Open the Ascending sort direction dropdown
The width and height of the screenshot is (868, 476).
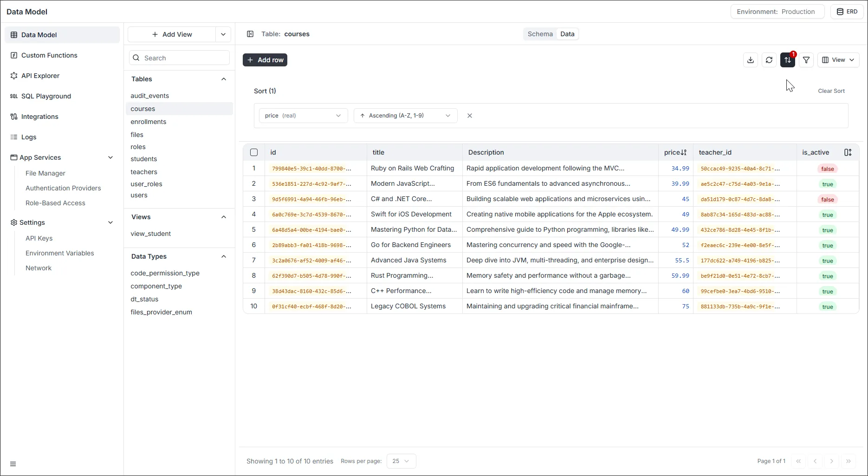(405, 116)
